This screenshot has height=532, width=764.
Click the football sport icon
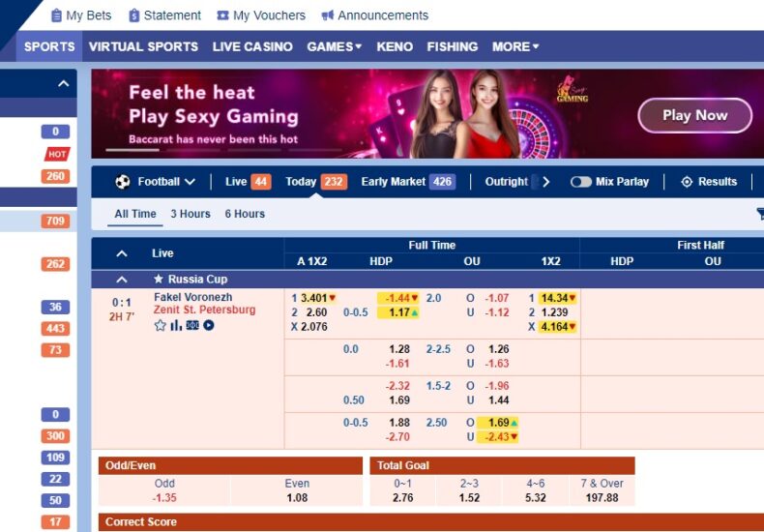point(123,182)
